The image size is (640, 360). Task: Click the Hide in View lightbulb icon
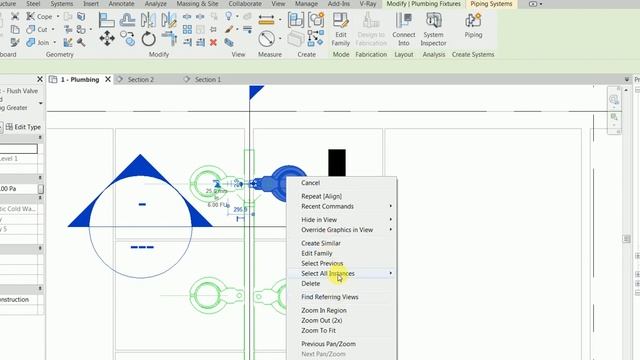pyautogui.click(x=229, y=16)
